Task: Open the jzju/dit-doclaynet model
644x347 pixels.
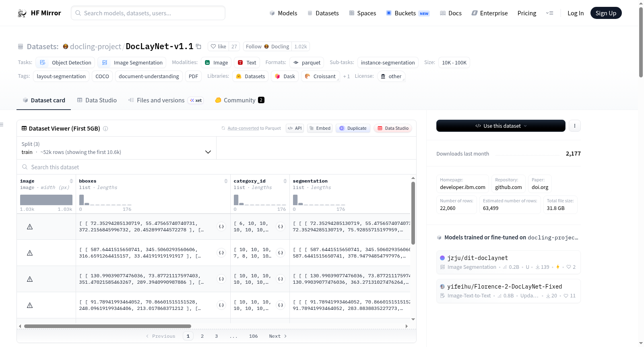Action: [508, 262]
